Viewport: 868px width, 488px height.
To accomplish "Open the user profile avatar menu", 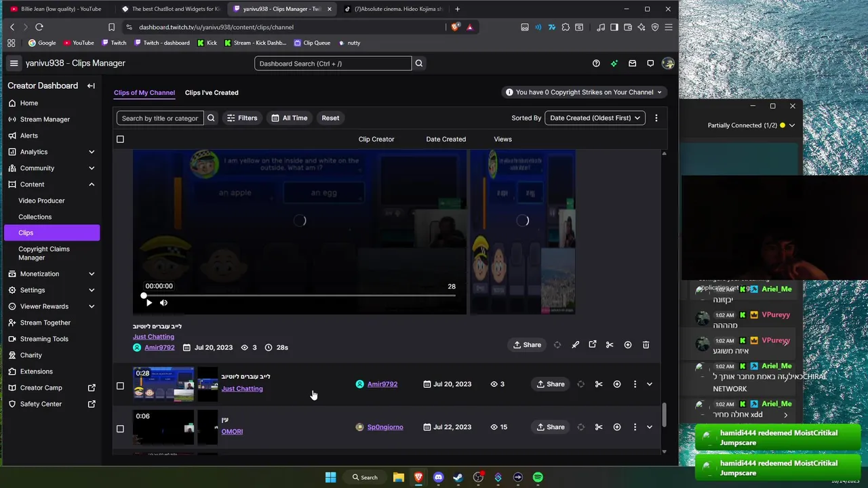I will click(668, 63).
